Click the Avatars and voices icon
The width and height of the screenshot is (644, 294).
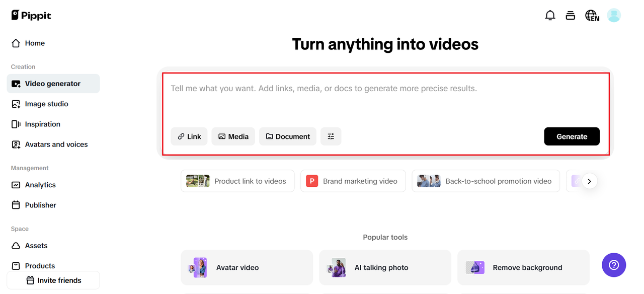click(x=16, y=144)
